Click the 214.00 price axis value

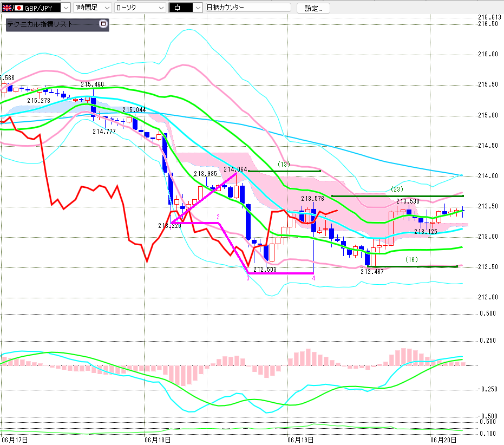(x=488, y=176)
